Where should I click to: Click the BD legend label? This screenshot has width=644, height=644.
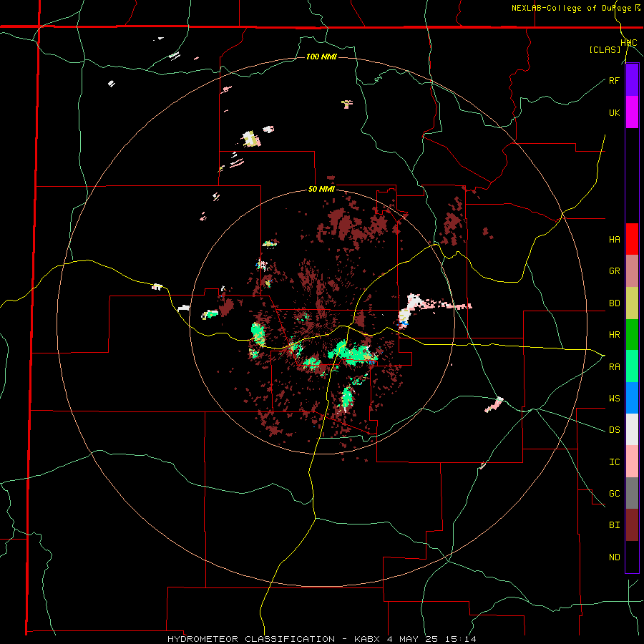coord(615,303)
